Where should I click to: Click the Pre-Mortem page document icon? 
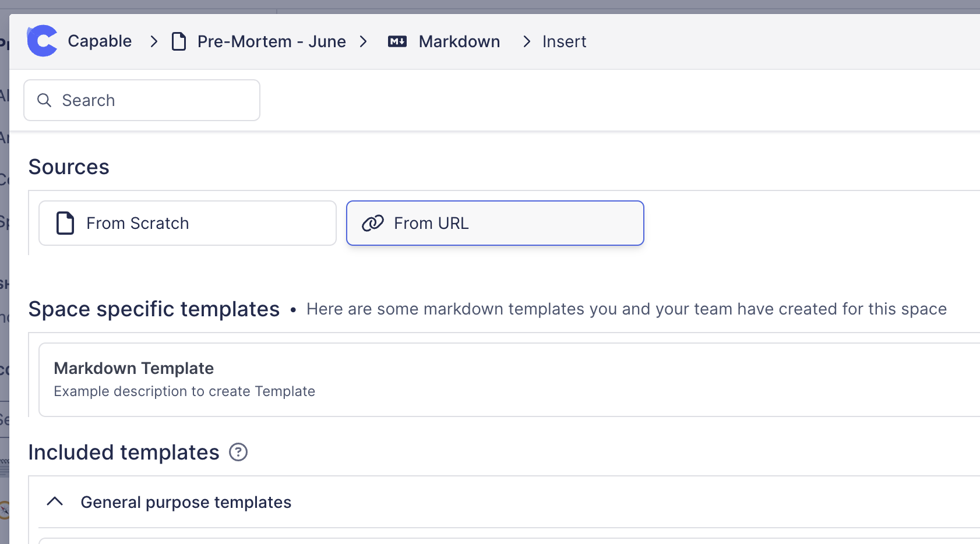(179, 42)
